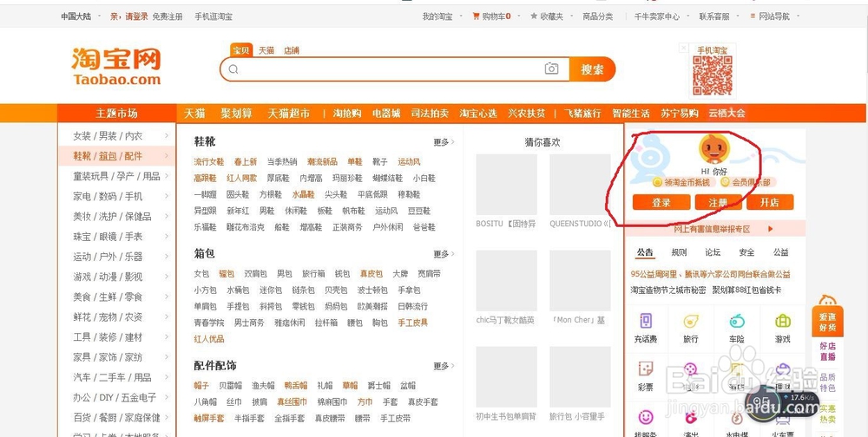Click 更多 next to 配件配饰
This screenshot has width=868, height=437.
coord(444,366)
